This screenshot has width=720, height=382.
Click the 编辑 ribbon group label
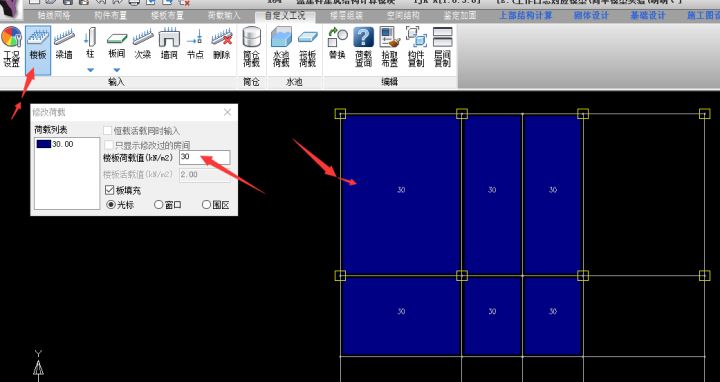pos(389,82)
